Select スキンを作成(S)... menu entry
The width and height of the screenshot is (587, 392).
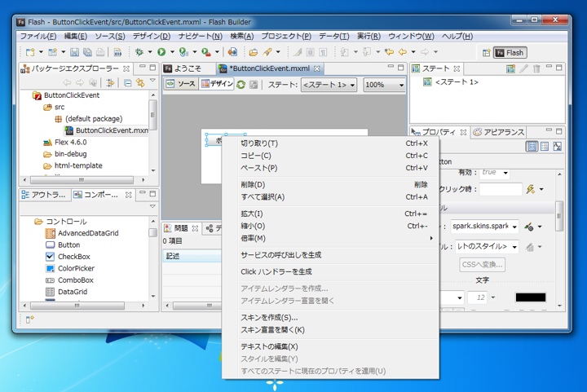point(338,318)
